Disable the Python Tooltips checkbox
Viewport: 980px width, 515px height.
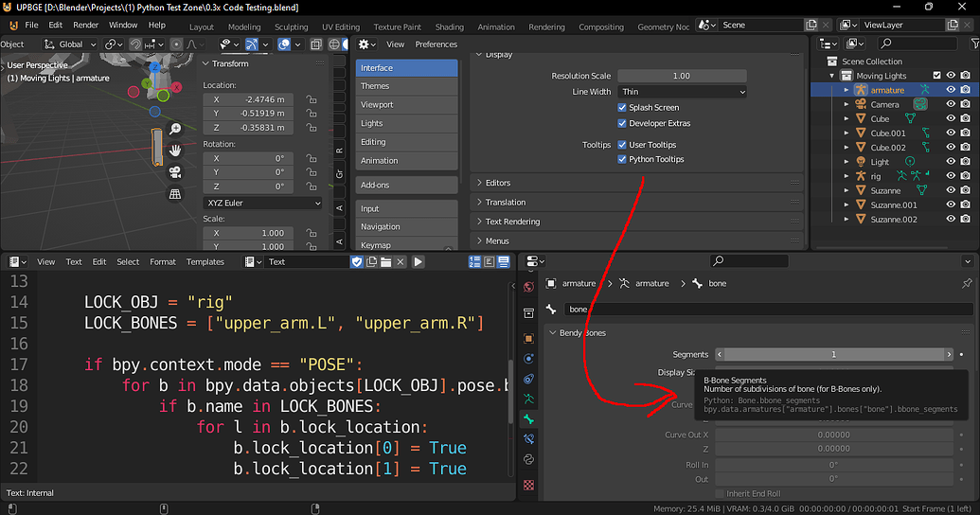[622, 159]
